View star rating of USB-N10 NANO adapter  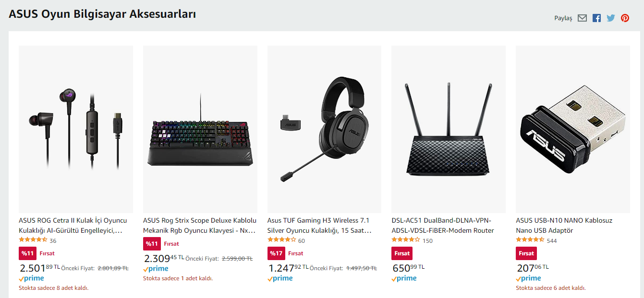pyautogui.click(x=530, y=240)
